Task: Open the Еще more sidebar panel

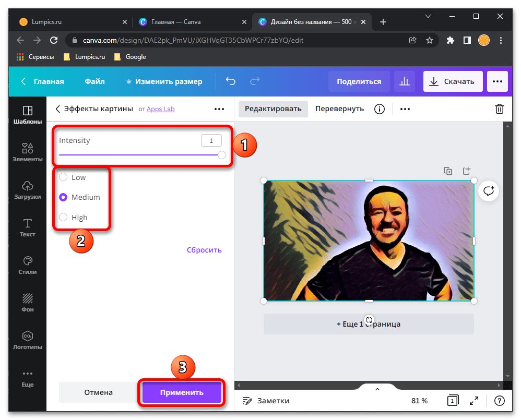Action: click(28, 378)
